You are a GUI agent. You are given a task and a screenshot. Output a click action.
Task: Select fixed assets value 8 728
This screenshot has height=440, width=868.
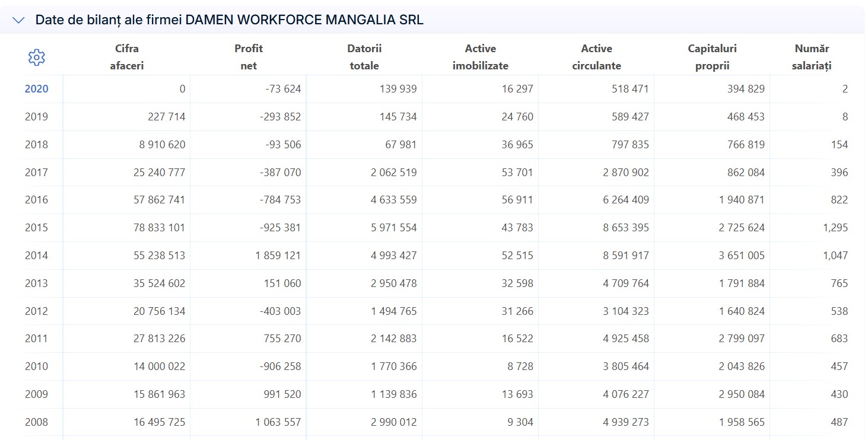pos(521,366)
